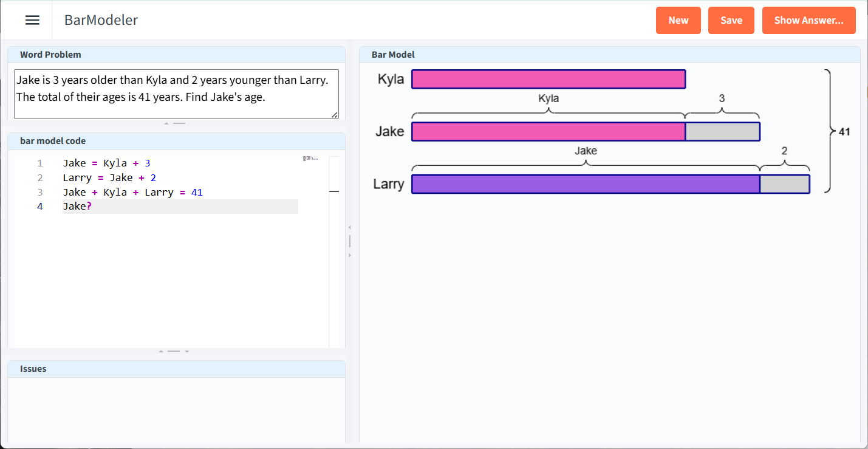Collapse Word Problem panel using the up arrow
The image size is (868, 449).
click(166, 123)
